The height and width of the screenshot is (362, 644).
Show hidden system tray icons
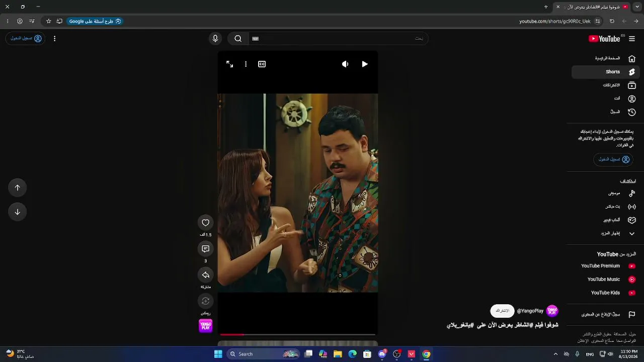[x=555, y=354]
